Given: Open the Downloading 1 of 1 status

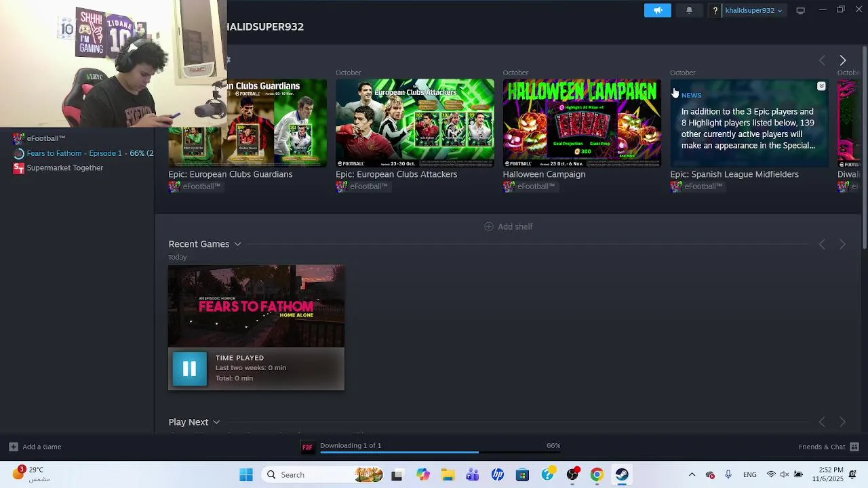Looking at the screenshot, I should 351,445.
